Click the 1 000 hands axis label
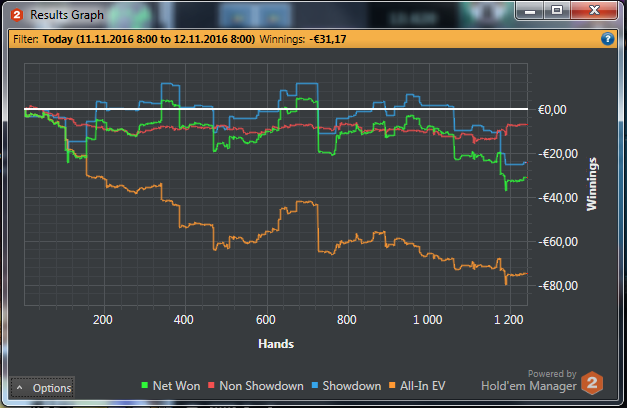627x408 pixels. (427, 320)
